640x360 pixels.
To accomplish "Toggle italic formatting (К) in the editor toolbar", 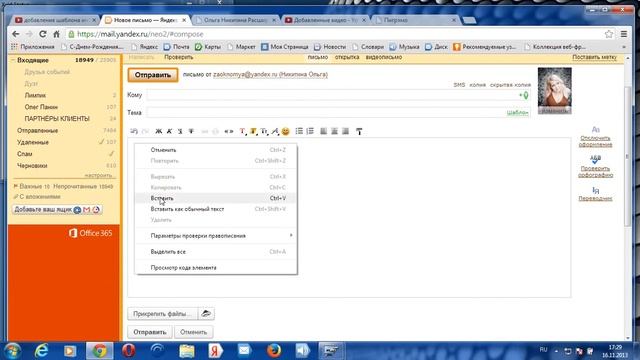I will tap(169, 131).
